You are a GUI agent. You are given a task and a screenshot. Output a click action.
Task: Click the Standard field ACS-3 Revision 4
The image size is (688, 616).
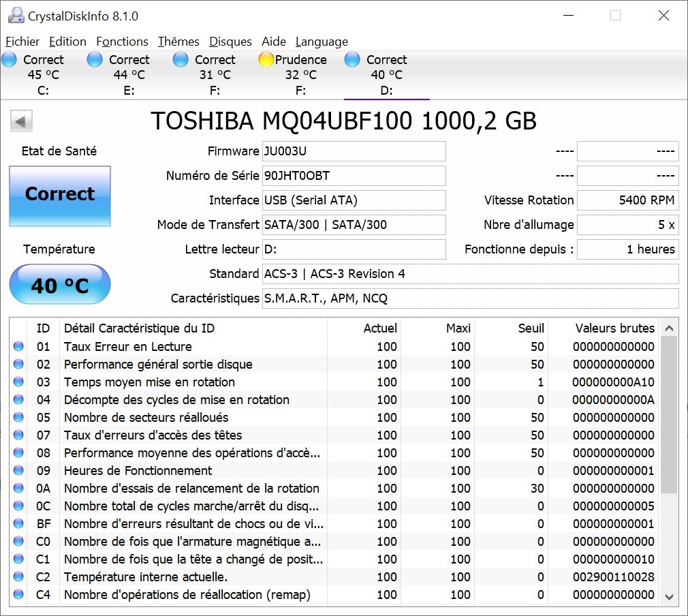(471, 274)
